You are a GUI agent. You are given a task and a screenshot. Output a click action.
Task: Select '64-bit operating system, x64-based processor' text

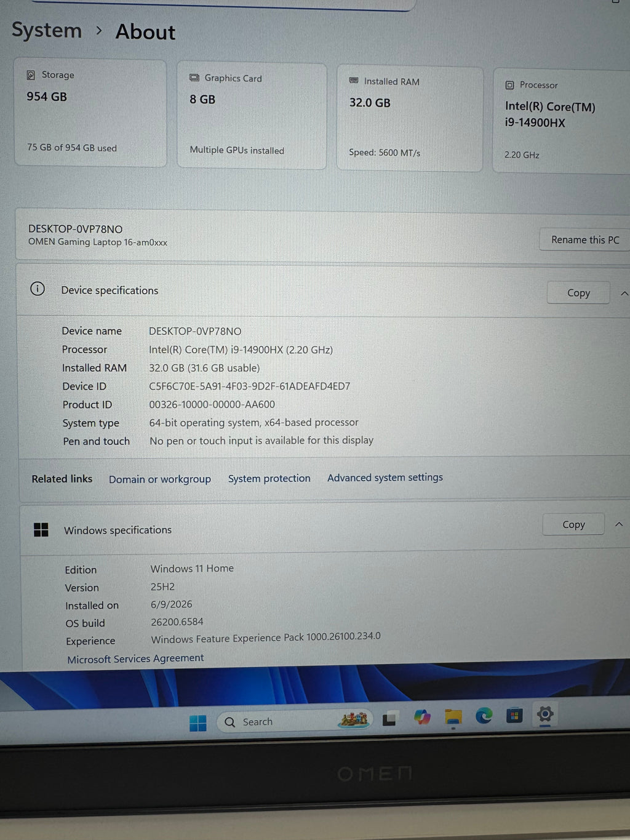coord(254,423)
